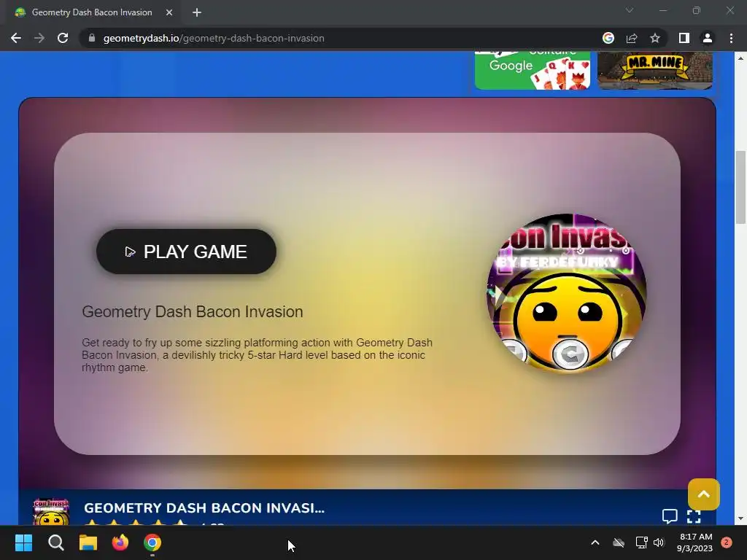Click the yellow scroll-to-top button
The image size is (747, 560).
[704, 494]
